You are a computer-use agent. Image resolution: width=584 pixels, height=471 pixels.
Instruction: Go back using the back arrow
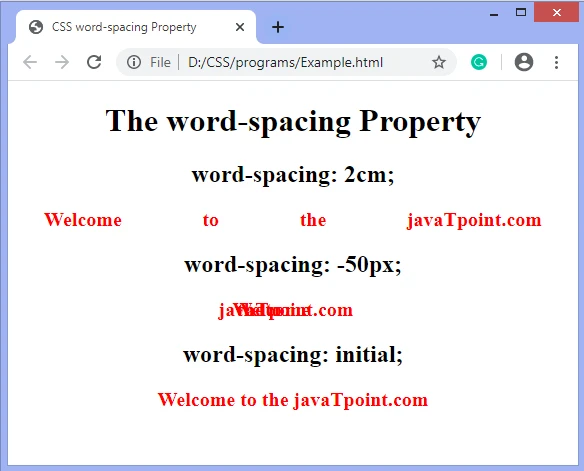click(30, 62)
